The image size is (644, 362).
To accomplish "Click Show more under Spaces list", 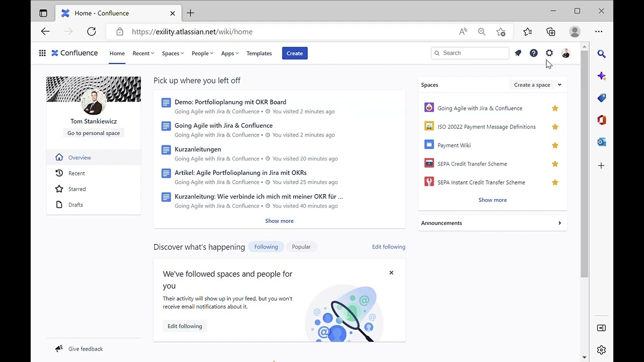I will [x=493, y=200].
